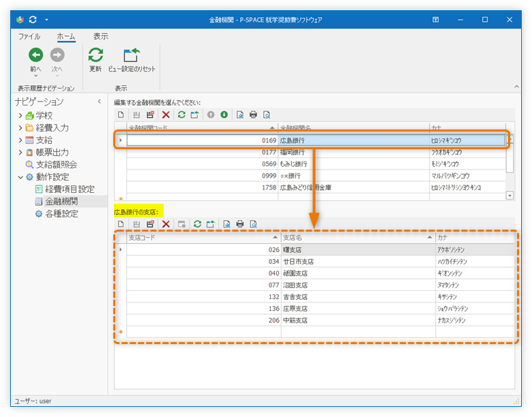Click print preview icon in branch toolbar
The height and width of the screenshot is (417, 532).
pyautogui.click(x=253, y=224)
